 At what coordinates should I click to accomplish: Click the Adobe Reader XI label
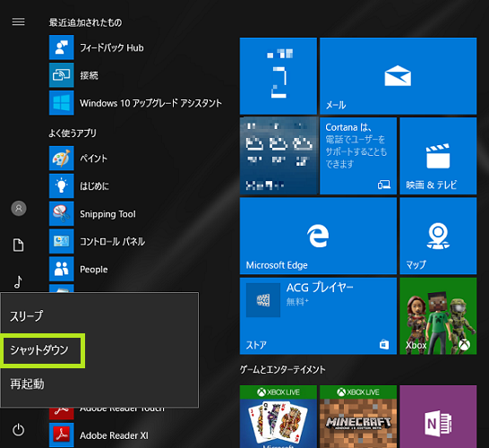114,435
